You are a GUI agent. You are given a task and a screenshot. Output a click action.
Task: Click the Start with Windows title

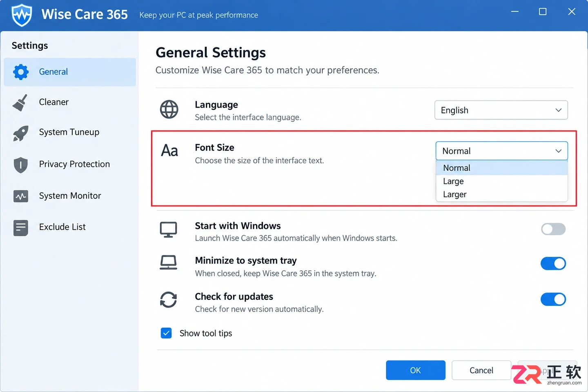tap(238, 226)
